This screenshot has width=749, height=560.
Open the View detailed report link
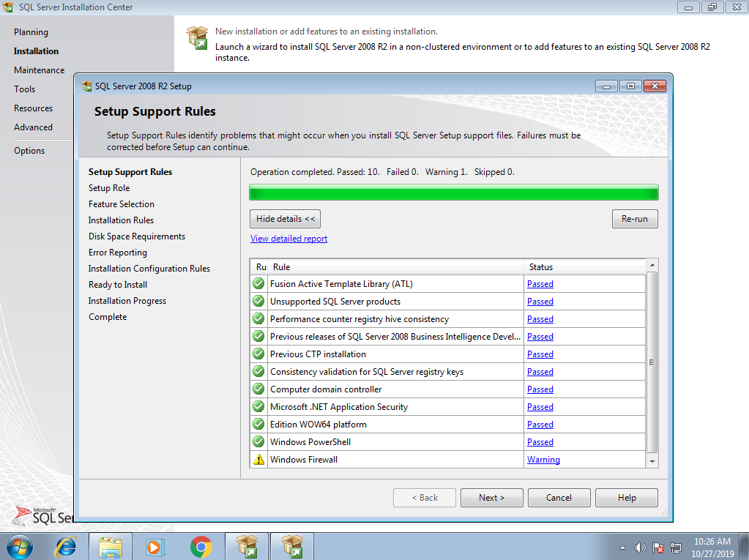coord(288,239)
